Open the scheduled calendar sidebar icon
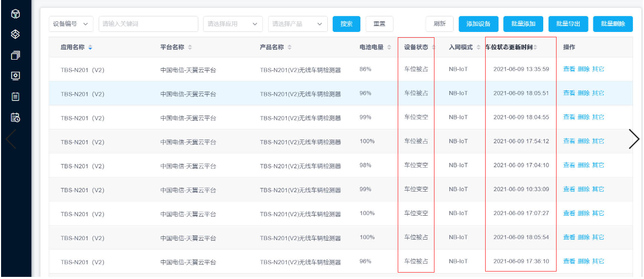Screen dimensions: 644x279 pyautogui.click(x=15, y=117)
